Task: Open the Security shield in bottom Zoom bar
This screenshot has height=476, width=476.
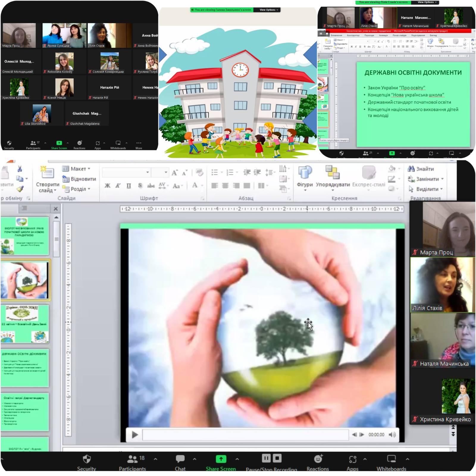Action: coord(87,459)
